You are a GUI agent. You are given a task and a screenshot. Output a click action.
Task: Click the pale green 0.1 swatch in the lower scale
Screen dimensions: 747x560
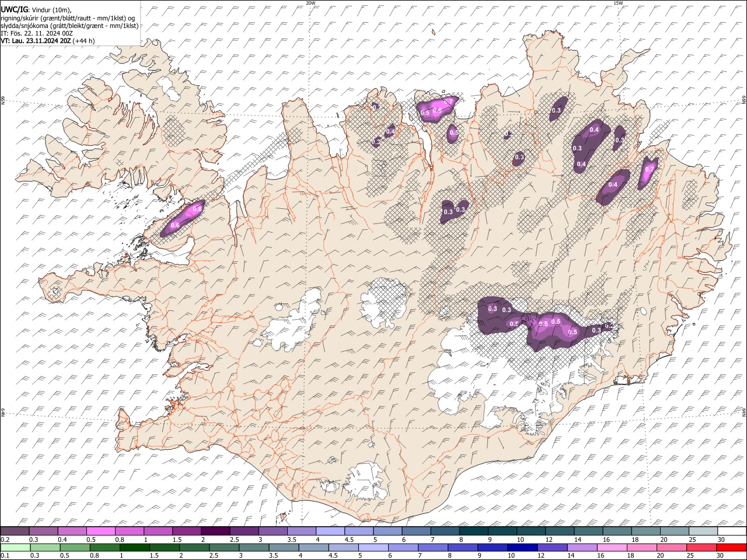(15, 547)
